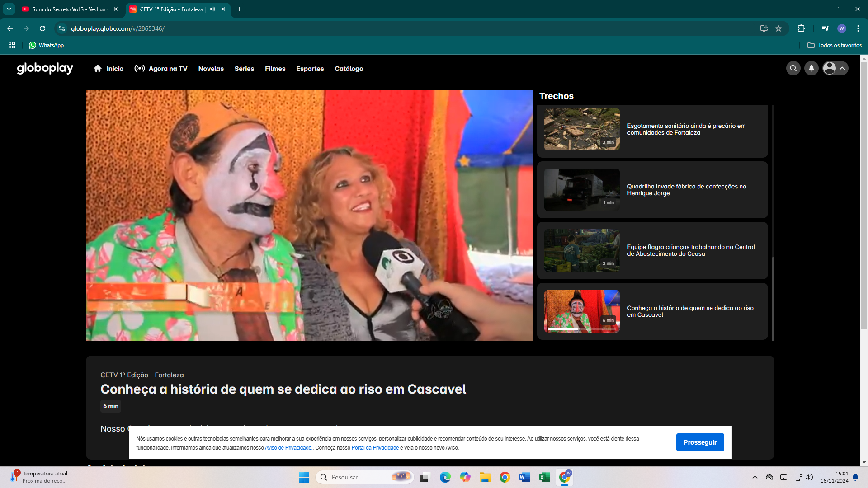Open Excel from the taskbar

tap(544, 477)
